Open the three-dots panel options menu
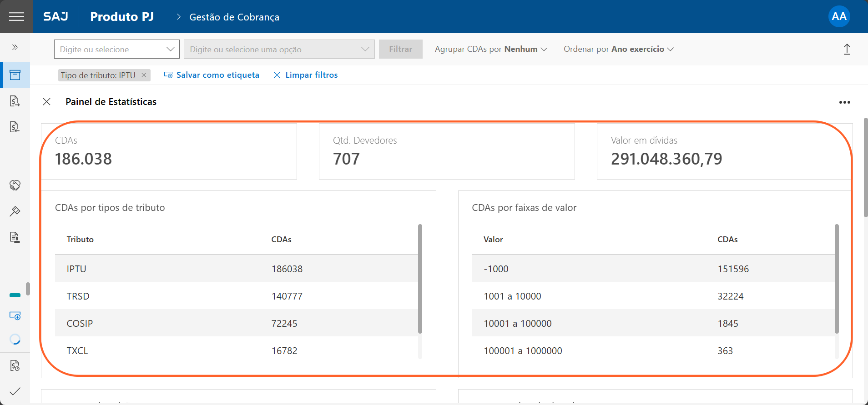 [x=845, y=102]
